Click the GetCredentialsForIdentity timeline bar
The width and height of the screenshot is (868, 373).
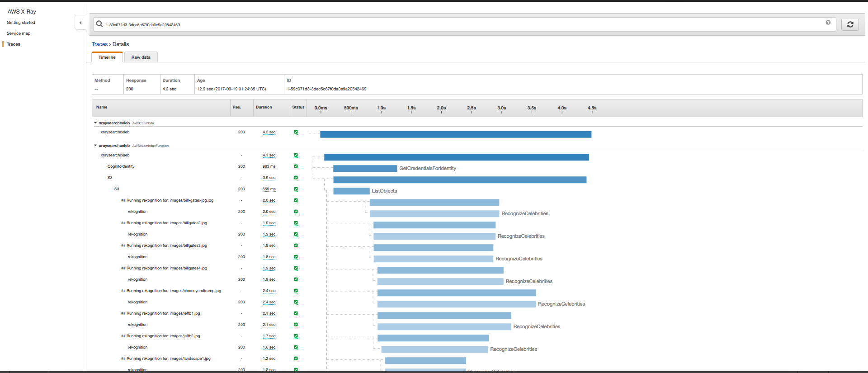coord(365,169)
